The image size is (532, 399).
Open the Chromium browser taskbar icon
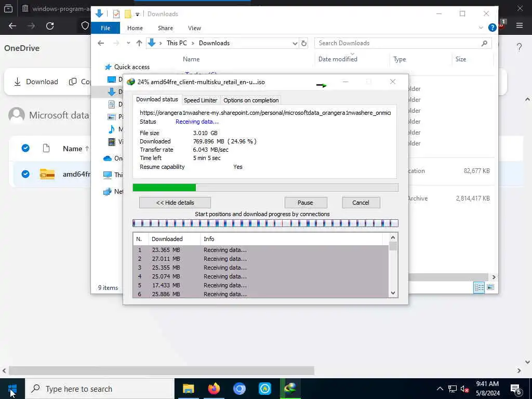click(239, 389)
